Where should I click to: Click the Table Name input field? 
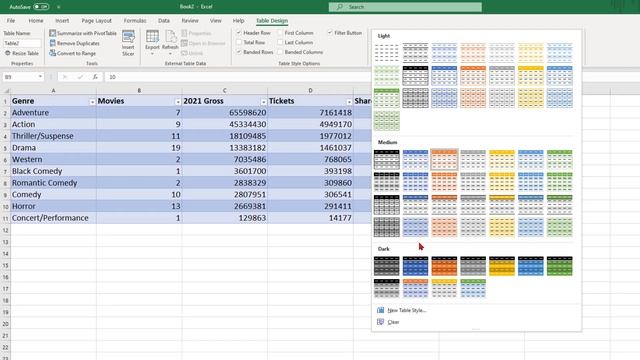[x=22, y=43]
